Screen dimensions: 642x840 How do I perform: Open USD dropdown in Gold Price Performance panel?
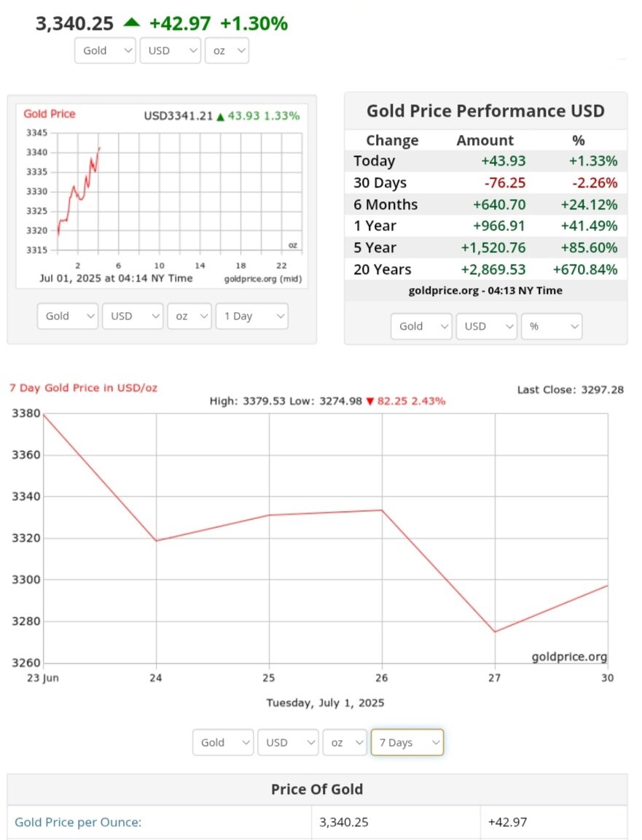(x=486, y=327)
